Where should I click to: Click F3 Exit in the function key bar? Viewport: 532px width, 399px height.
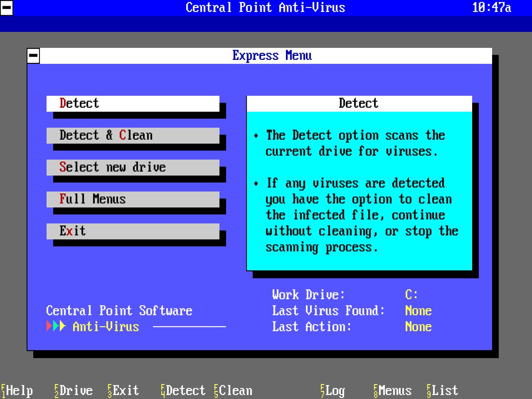pyautogui.click(x=123, y=391)
